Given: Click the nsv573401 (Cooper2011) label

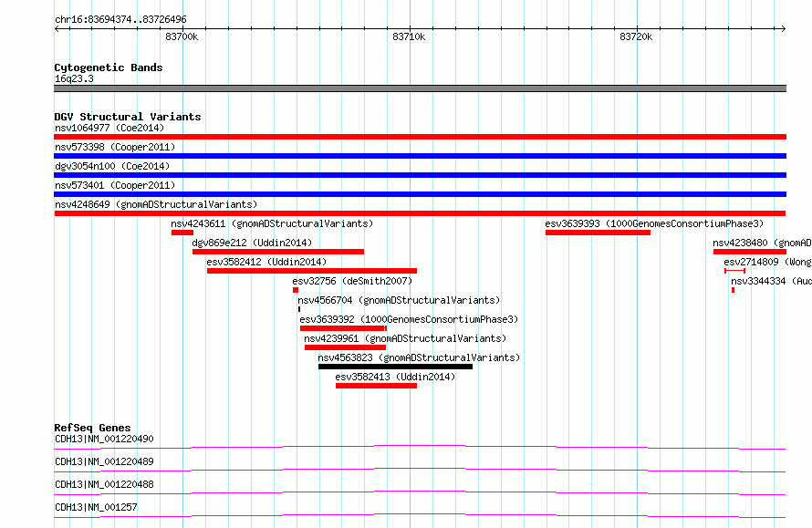Looking at the screenshot, I should pyautogui.click(x=115, y=185).
